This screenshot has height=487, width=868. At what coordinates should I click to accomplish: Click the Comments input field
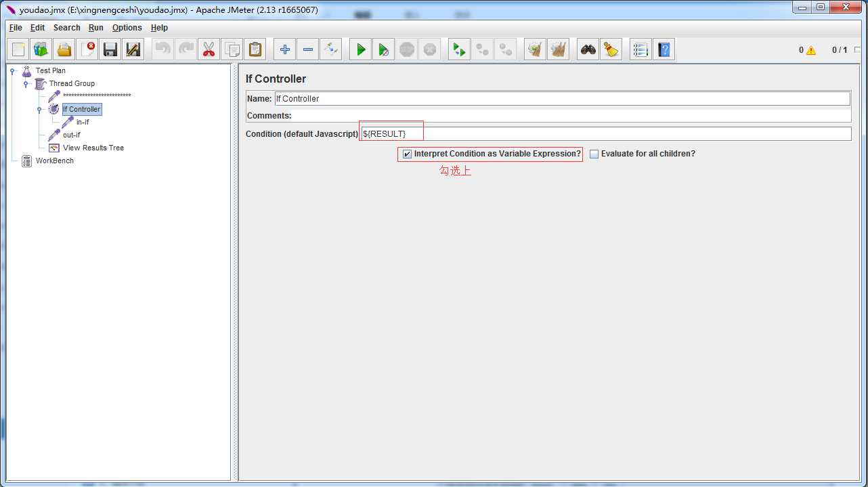[x=571, y=116]
